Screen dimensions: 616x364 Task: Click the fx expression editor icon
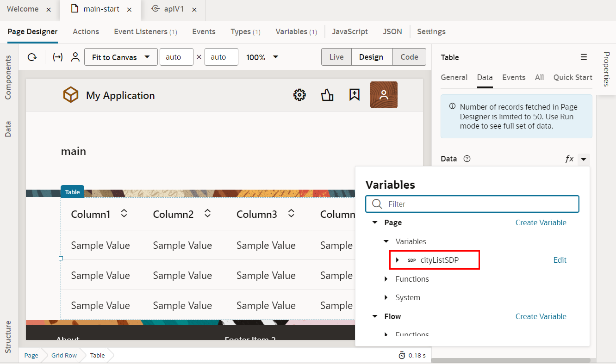[569, 159]
